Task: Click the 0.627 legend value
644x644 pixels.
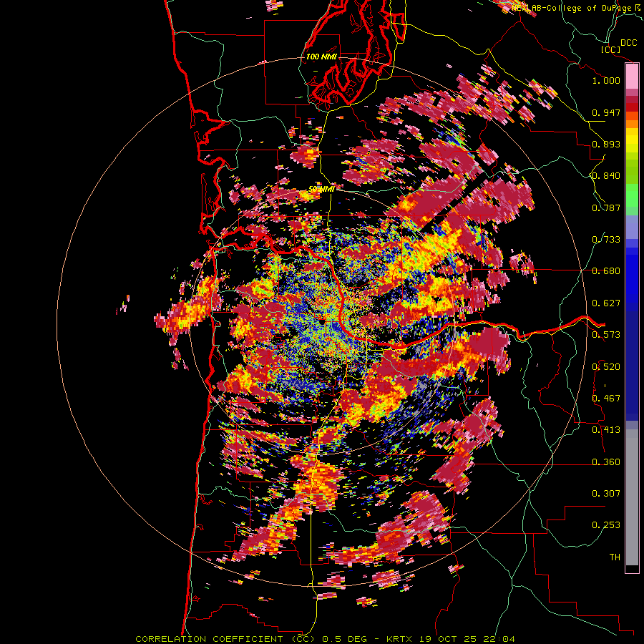Action: 606,303
